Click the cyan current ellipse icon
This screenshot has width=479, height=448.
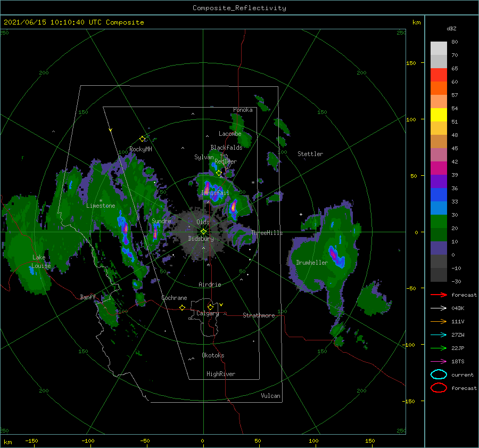click(x=439, y=374)
